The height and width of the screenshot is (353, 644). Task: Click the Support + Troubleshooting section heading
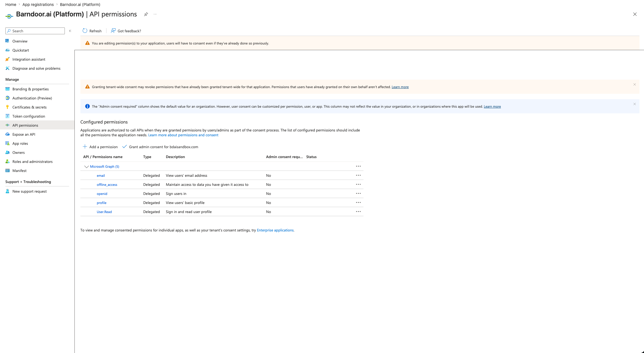pyautogui.click(x=28, y=182)
